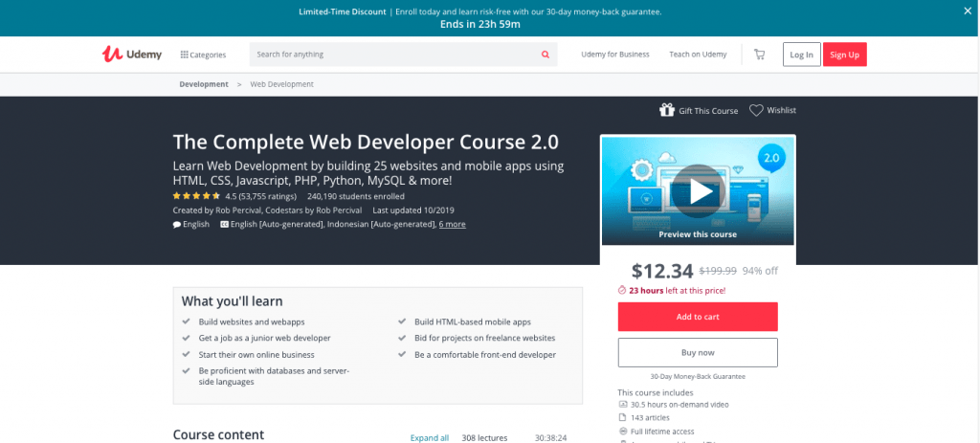Click the Sign Up button
The width and height of the screenshot is (980, 443).
click(844, 55)
